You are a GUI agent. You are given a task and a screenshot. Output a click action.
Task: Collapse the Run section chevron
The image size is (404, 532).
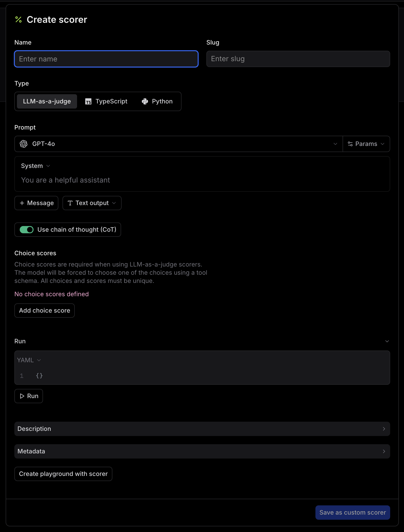tap(387, 341)
